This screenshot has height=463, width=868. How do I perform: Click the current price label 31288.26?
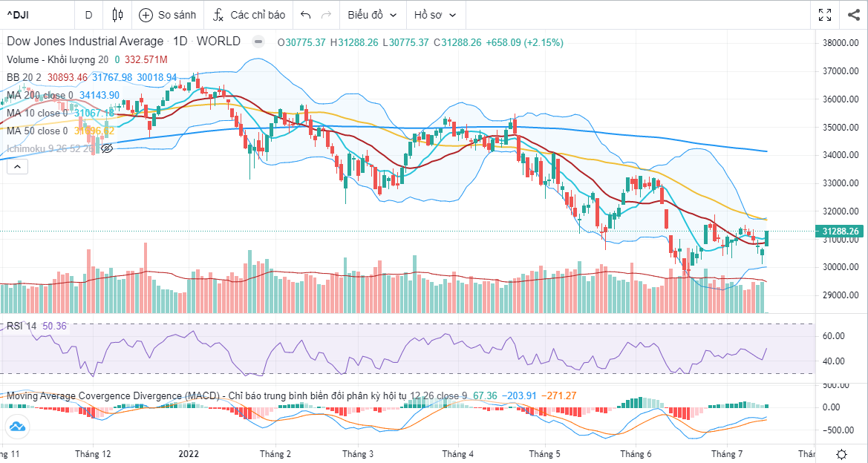point(840,231)
